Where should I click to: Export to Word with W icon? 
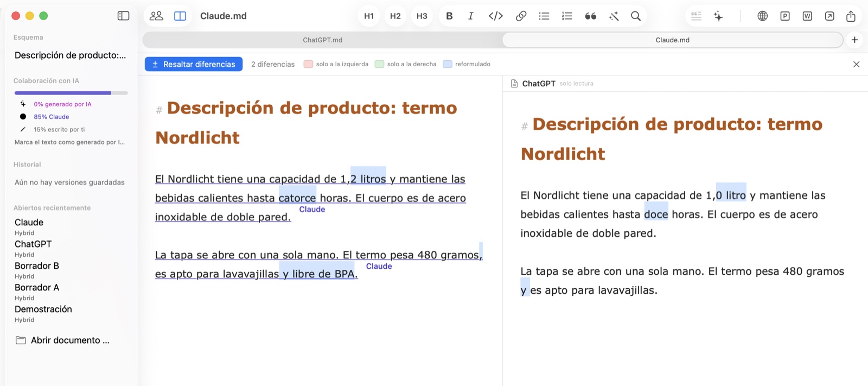click(x=807, y=16)
